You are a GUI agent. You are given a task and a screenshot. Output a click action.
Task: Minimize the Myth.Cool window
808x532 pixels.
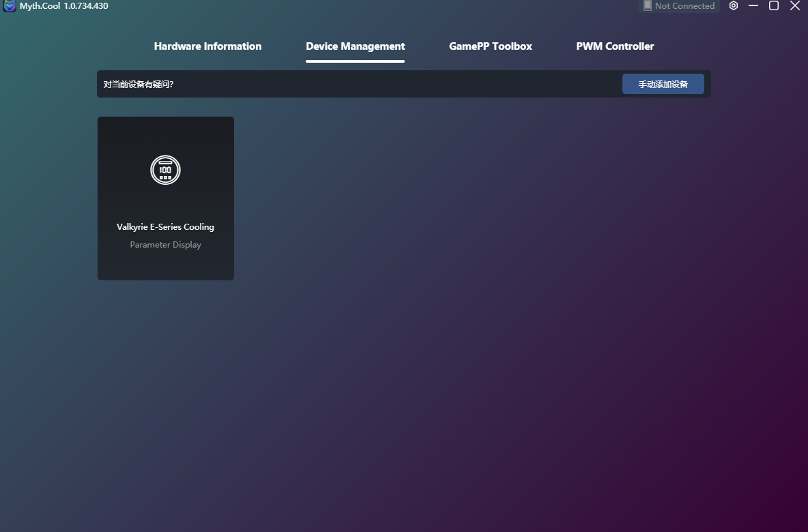coord(753,5)
